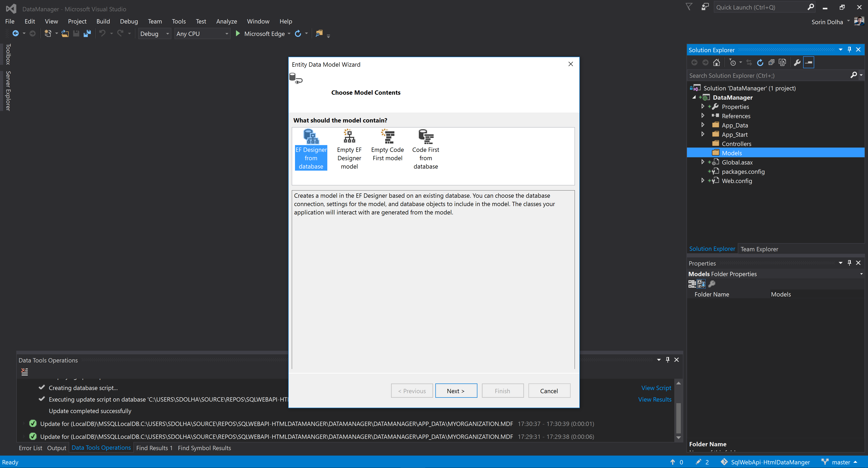Click the Home icon in Solution Explorer
Screen dimensions: 868x468
pos(716,63)
